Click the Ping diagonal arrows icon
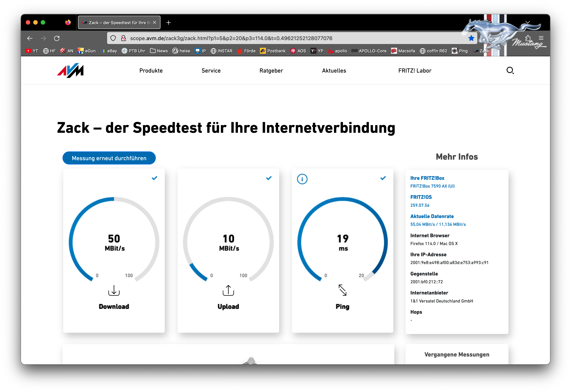 pos(342,290)
